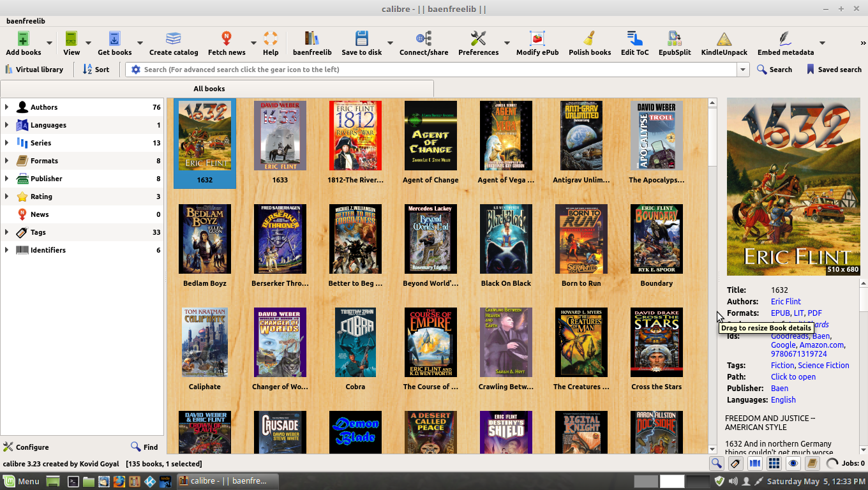Click the Fetch news icon
The height and width of the screenshot is (490, 868).
click(227, 39)
